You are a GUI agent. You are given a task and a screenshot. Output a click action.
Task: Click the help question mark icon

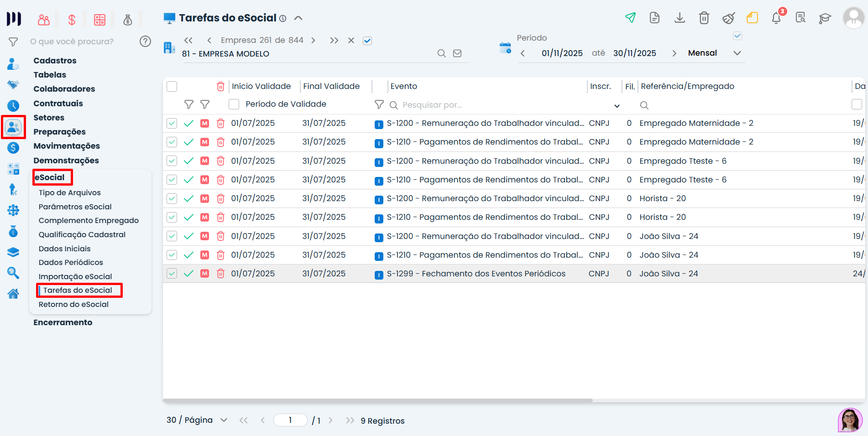click(145, 42)
